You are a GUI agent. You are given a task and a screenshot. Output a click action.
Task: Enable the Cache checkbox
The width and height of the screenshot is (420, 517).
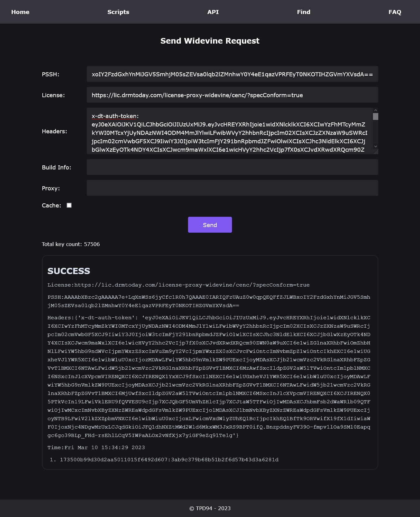point(69,205)
